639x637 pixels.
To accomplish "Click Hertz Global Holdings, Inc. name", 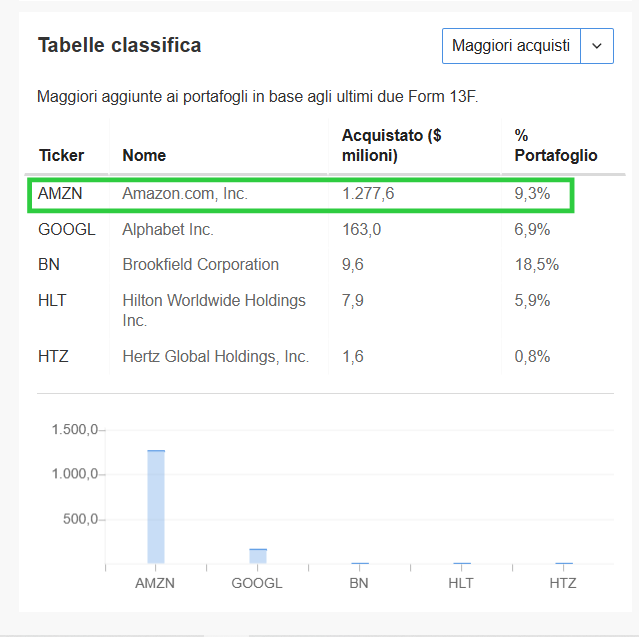I will point(216,357).
